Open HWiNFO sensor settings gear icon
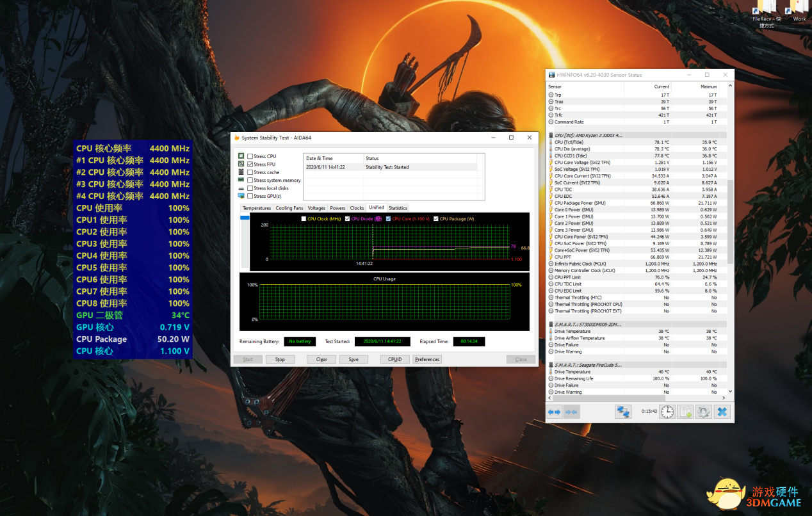Image resolution: width=812 pixels, height=516 pixels. coord(704,412)
